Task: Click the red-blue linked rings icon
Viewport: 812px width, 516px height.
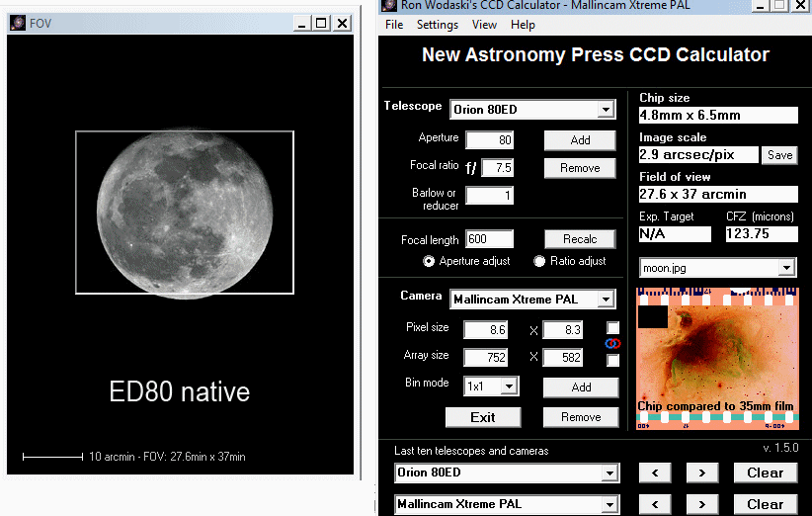Action: click(612, 343)
